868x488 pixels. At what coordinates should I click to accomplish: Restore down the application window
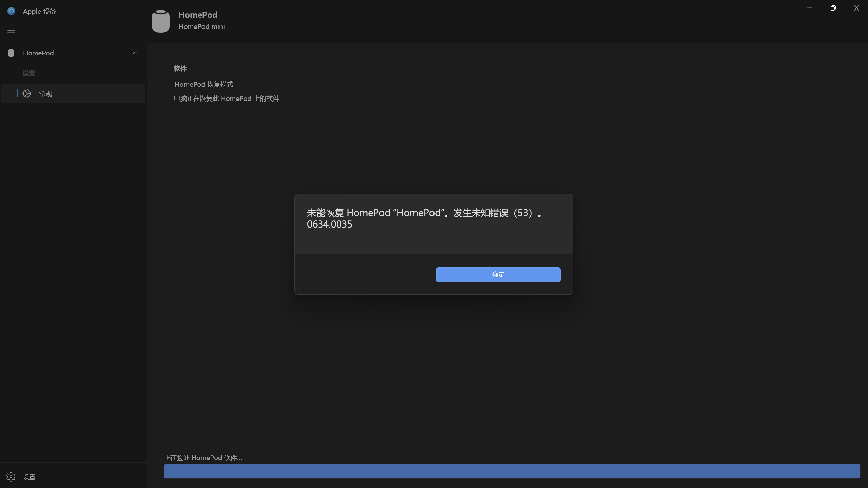[833, 8]
